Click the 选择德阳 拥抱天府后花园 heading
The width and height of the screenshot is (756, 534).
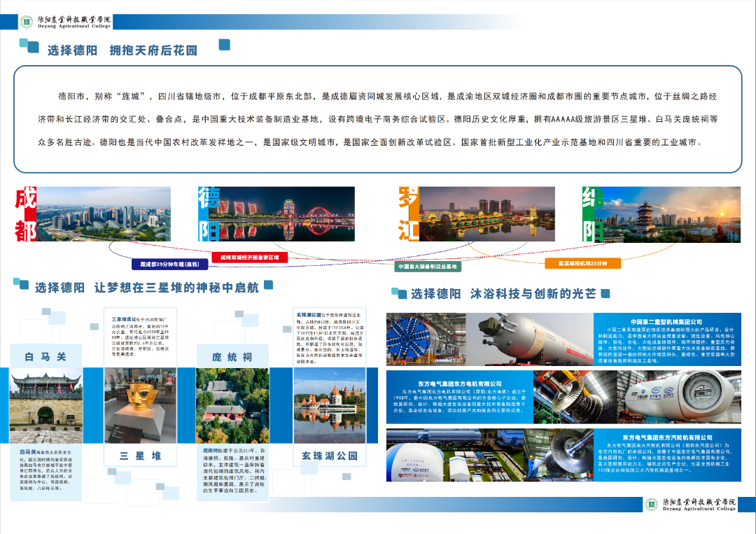122,50
